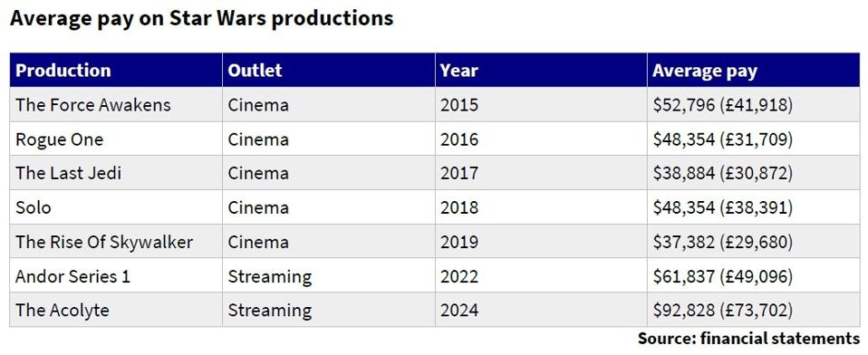Select the $52,796 (£41,918) pay cell
The image size is (868, 355).
(754, 104)
